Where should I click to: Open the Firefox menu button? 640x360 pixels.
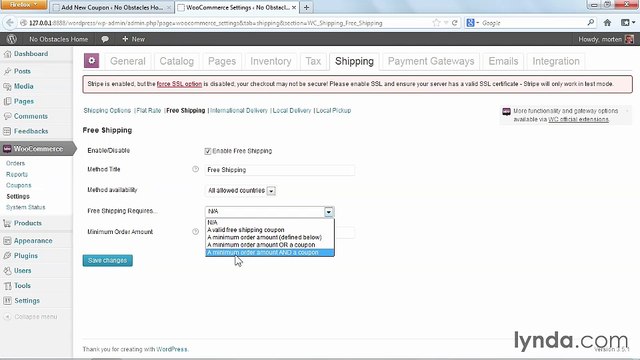24,4
